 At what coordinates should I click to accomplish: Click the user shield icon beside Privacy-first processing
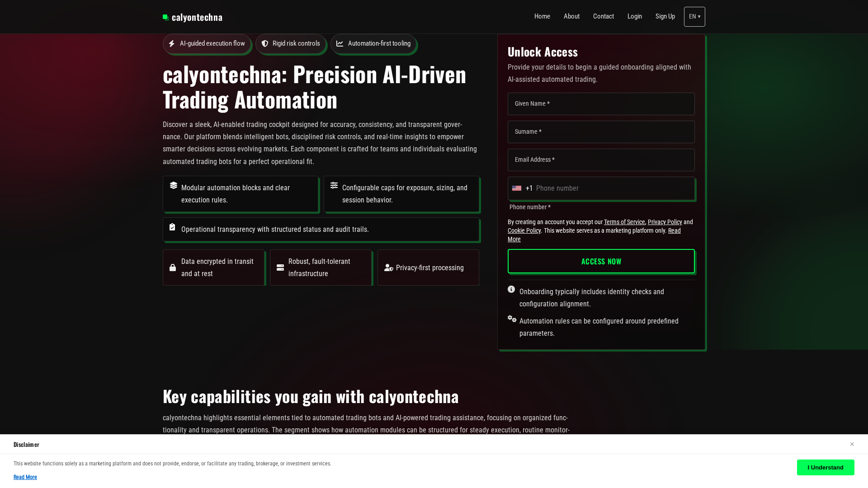[389, 268]
